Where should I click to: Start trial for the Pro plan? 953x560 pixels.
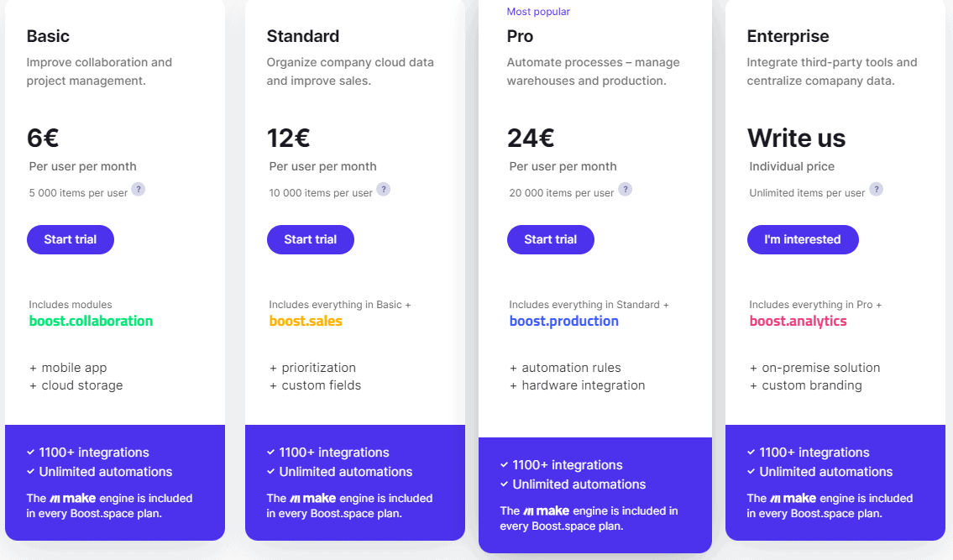coord(551,239)
